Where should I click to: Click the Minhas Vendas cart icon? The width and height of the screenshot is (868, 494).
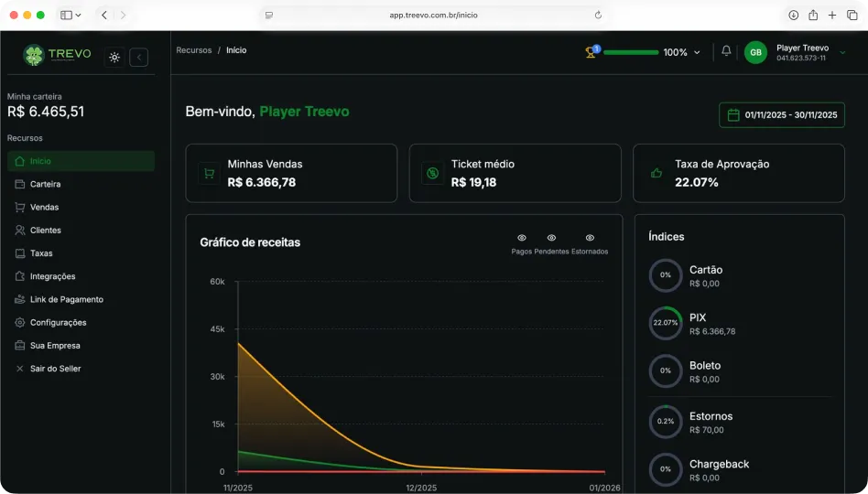[x=209, y=173]
